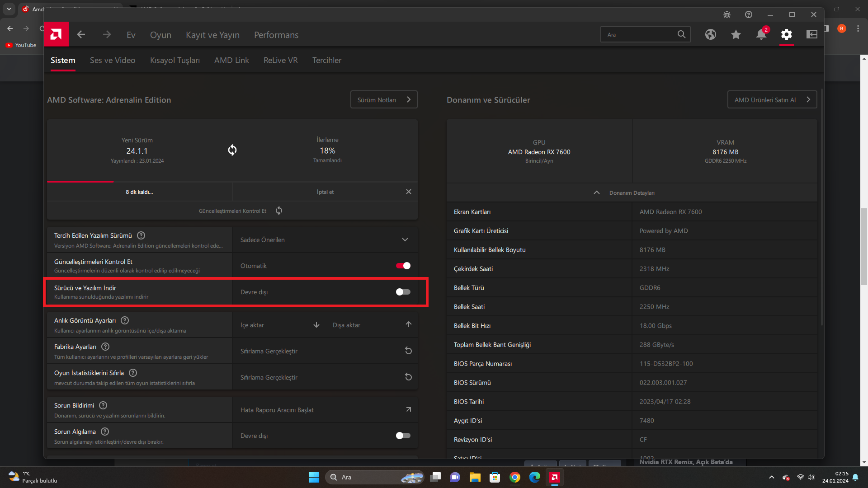Open the browser tab list chevron
This screenshot has width=868, height=488.
[9, 9]
